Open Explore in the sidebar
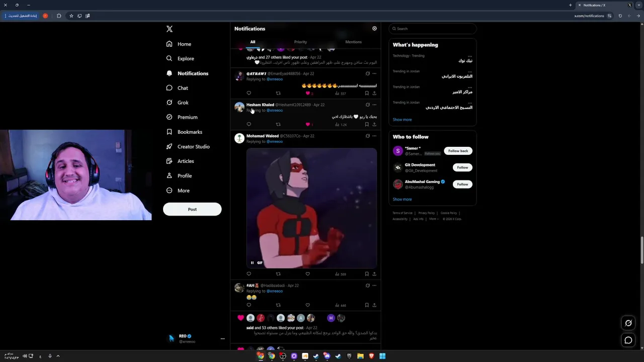Screen dimensions: 644x362 (x=180, y=59)
